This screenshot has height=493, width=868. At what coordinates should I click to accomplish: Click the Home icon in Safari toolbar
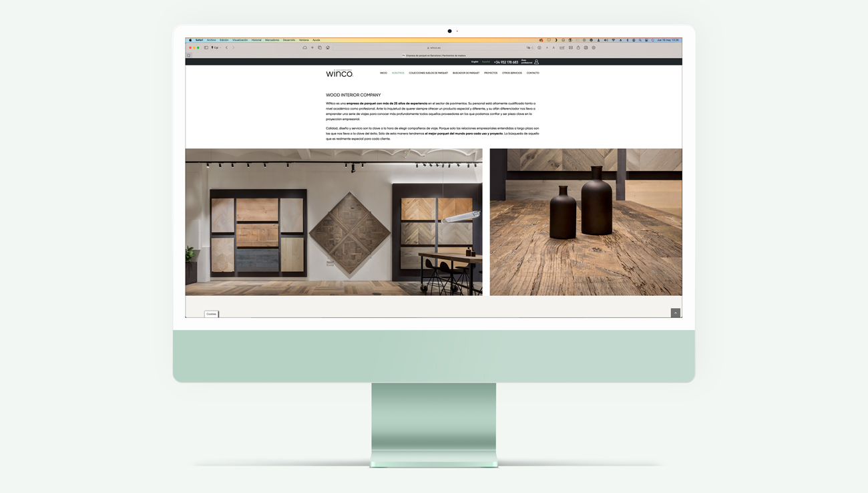pyautogui.click(x=328, y=47)
